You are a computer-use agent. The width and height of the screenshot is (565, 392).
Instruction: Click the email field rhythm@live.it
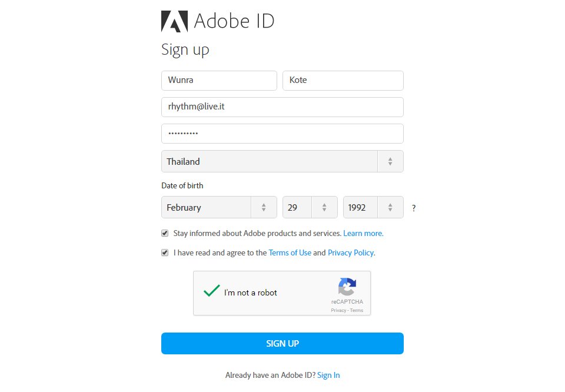[x=282, y=107]
